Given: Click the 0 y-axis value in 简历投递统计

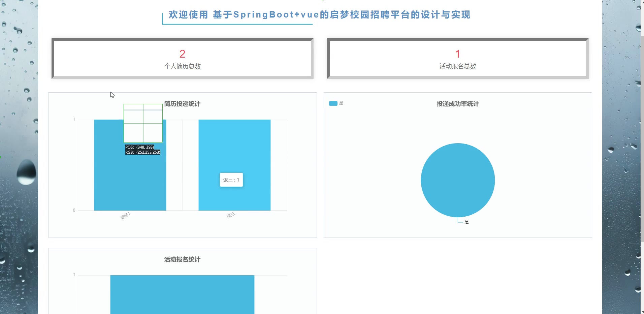Looking at the screenshot, I should pyautogui.click(x=74, y=210).
